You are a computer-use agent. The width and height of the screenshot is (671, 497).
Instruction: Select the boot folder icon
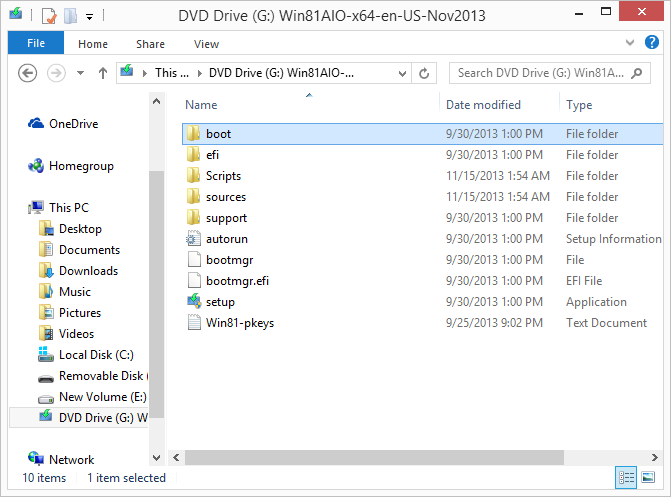(193, 134)
